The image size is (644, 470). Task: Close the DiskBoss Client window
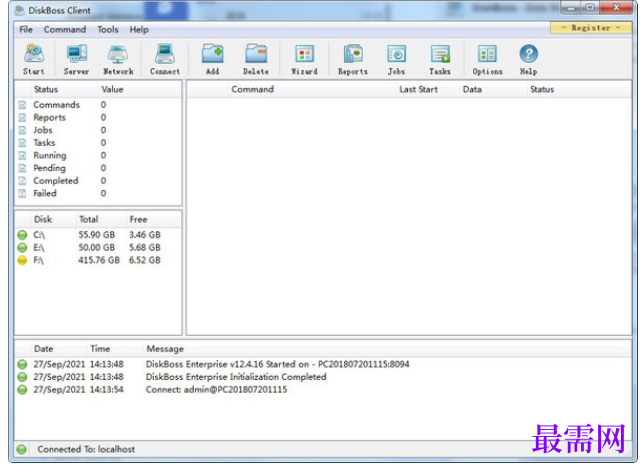coord(616,7)
